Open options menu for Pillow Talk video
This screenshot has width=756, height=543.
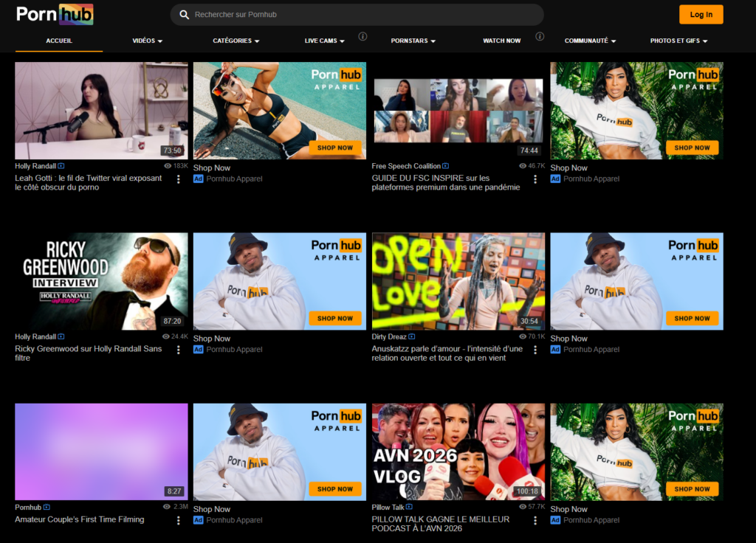tap(535, 520)
